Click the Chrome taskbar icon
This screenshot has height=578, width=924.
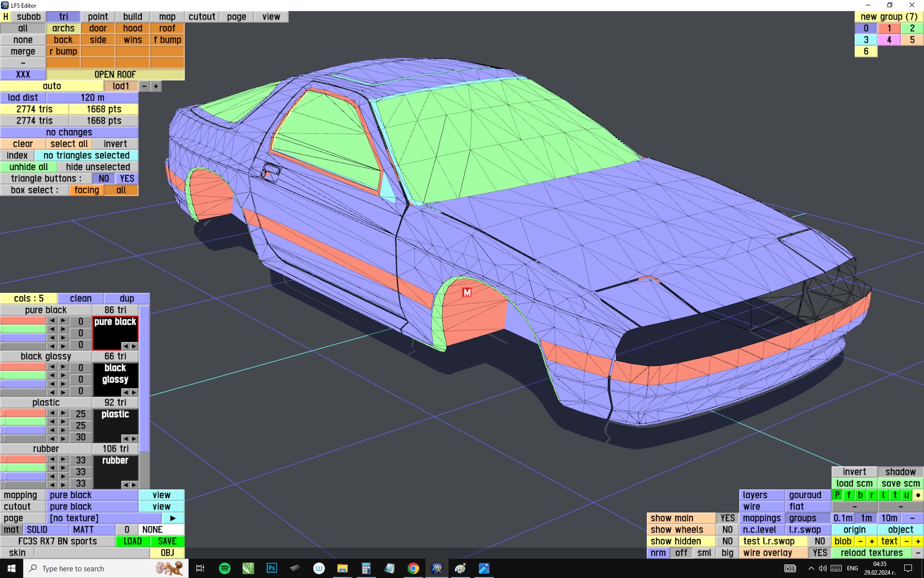[x=413, y=568]
